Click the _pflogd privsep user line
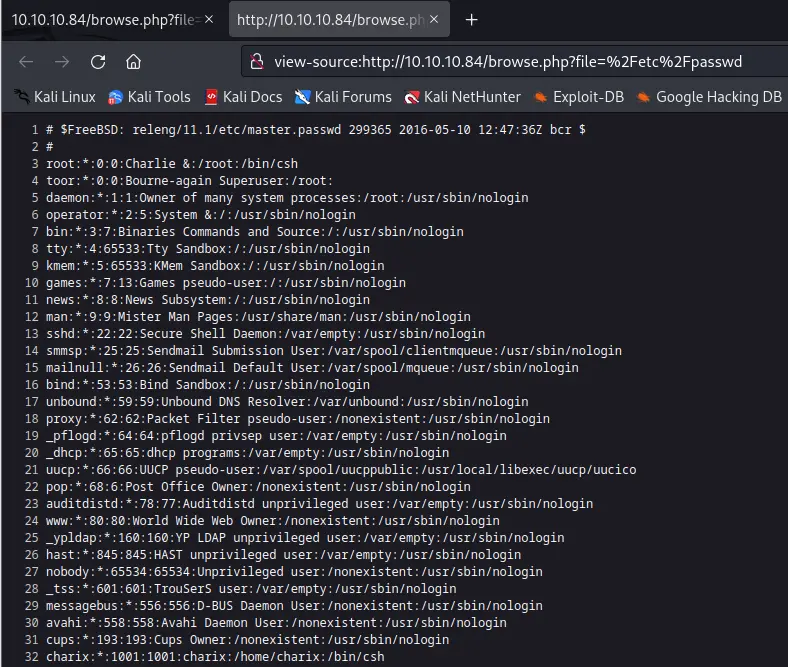 coord(276,436)
